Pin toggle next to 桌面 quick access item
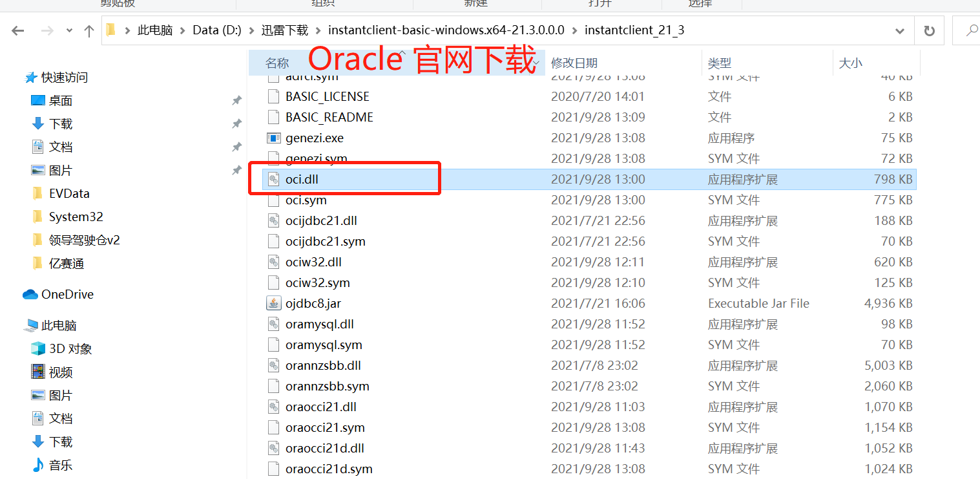Image resolution: width=980 pixels, height=479 pixels. pos(236,100)
